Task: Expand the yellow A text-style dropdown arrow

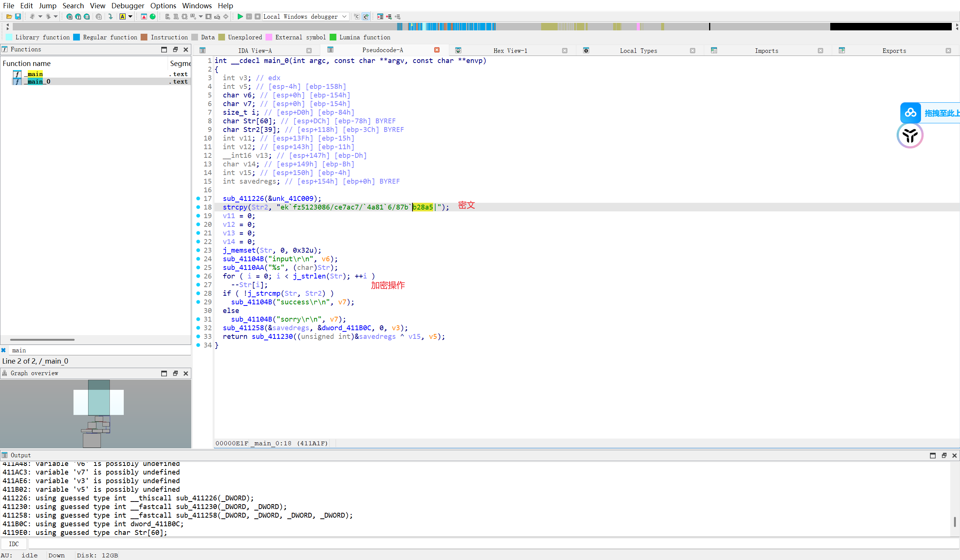Action: pos(130,16)
